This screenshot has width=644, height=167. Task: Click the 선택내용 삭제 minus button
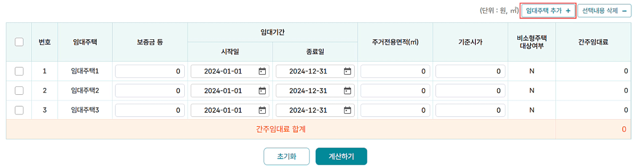click(x=604, y=11)
